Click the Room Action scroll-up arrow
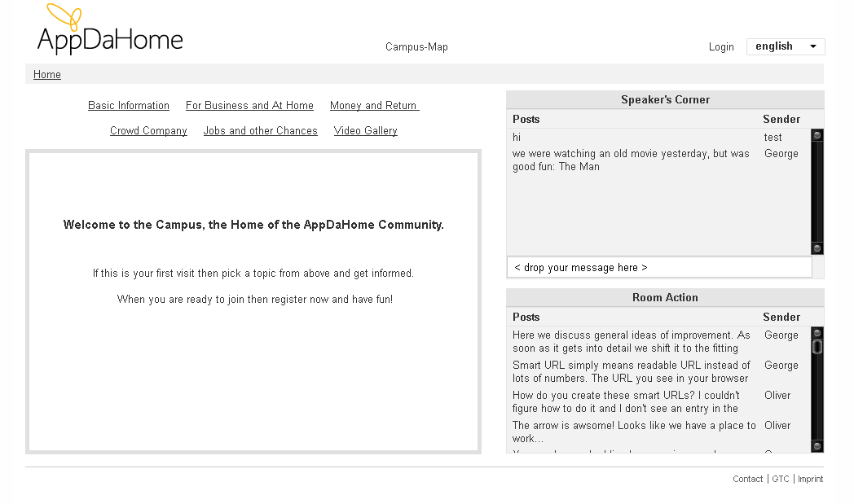This screenshot has height=504, width=854. (x=817, y=332)
